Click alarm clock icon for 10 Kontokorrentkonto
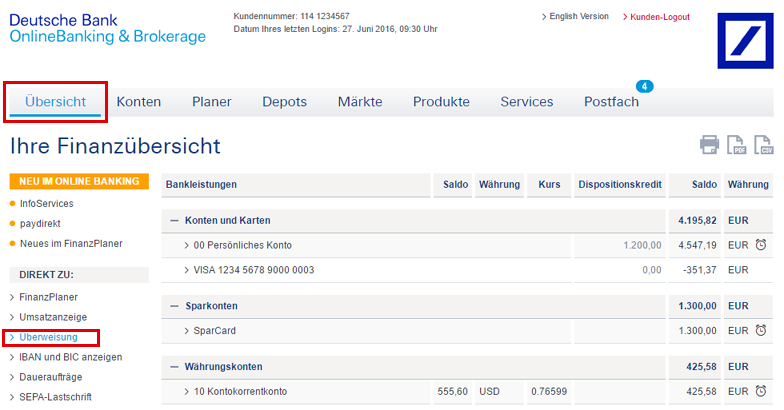The height and width of the screenshot is (410, 784). click(x=761, y=392)
